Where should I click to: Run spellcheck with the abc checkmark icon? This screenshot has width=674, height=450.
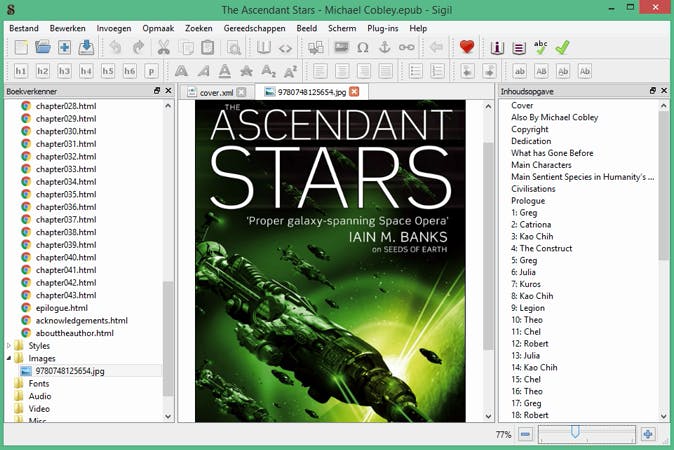click(541, 47)
